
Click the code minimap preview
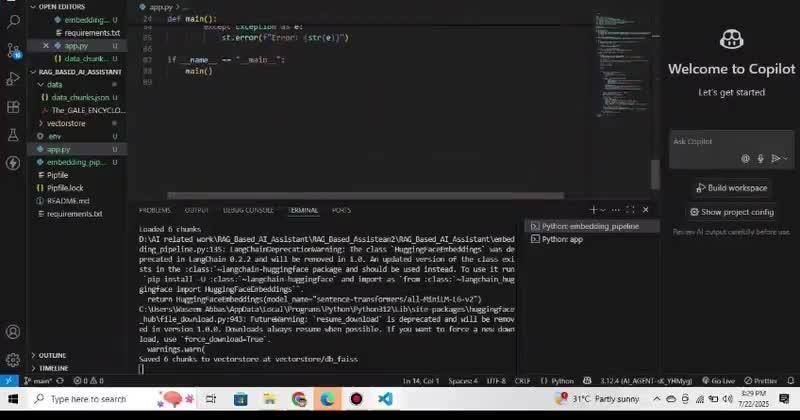pos(625,65)
